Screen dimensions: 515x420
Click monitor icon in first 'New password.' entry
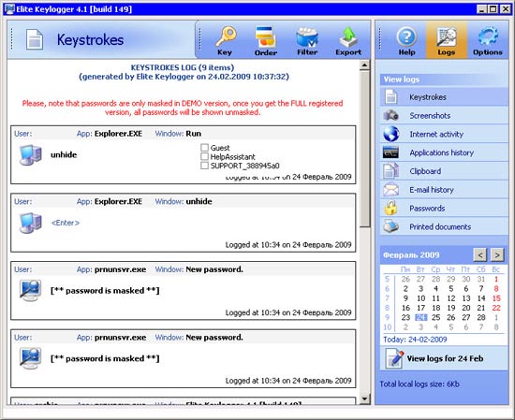(x=31, y=290)
